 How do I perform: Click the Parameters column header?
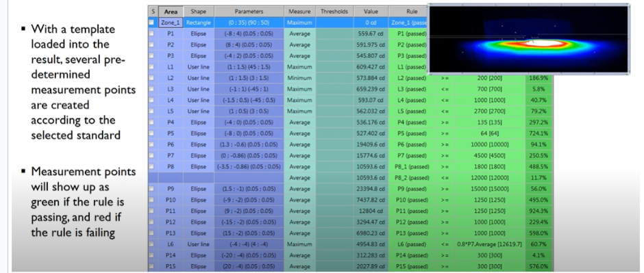[x=249, y=12]
